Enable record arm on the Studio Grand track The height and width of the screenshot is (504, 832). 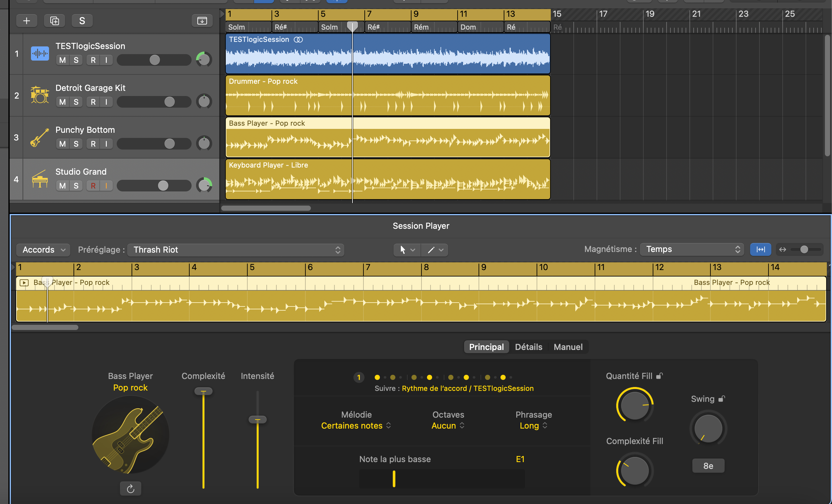point(93,186)
